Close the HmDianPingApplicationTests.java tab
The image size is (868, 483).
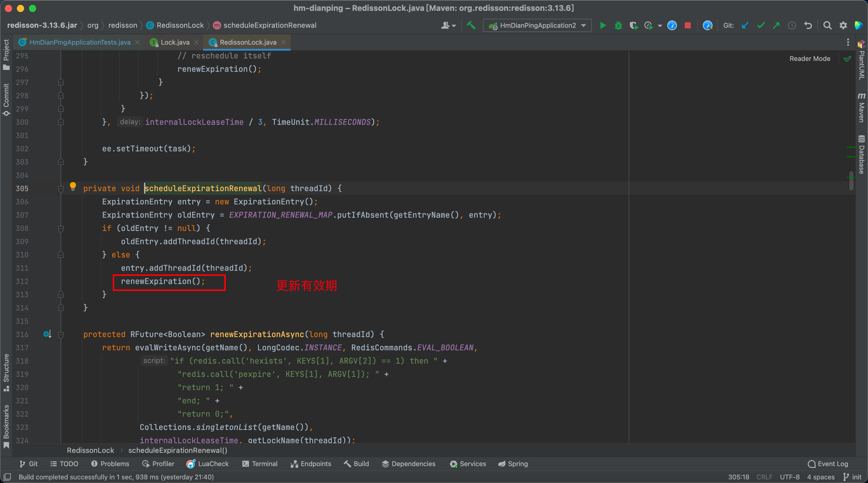tap(137, 42)
